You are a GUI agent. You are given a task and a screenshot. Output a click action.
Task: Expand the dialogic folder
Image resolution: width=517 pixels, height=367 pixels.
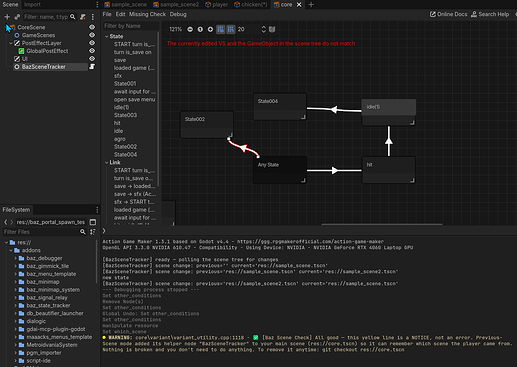point(15,321)
